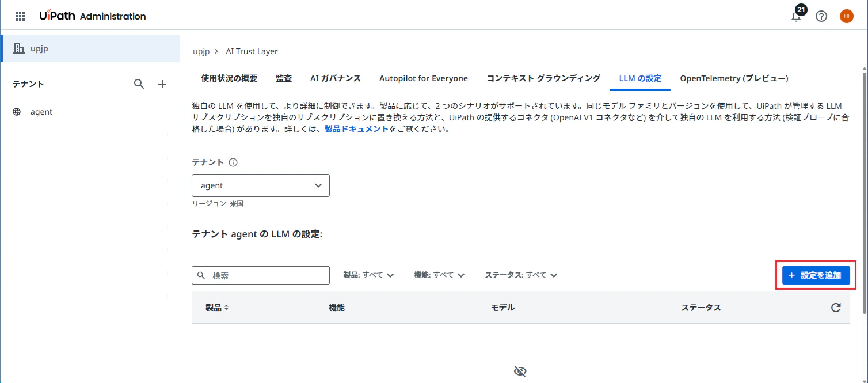Click the 機能 column header
868x383 pixels.
click(337, 308)
